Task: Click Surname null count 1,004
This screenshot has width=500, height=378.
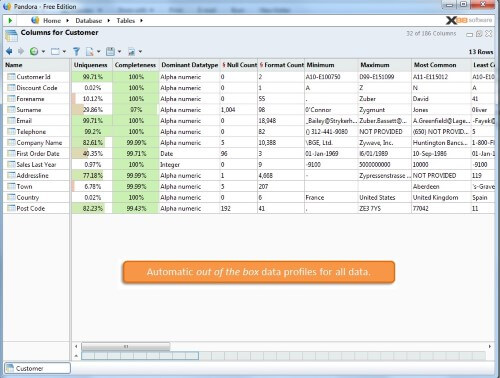Action: [x=228, y=110]
